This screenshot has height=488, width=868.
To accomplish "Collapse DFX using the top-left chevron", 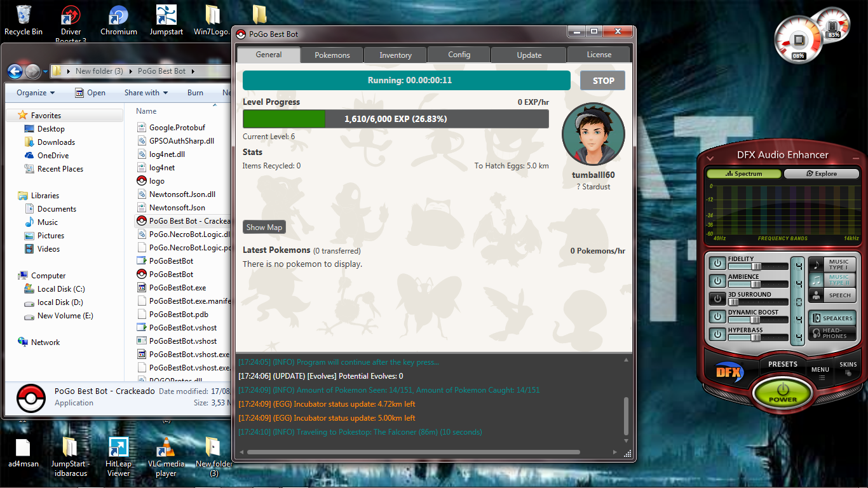I will [x=710, y=157].
